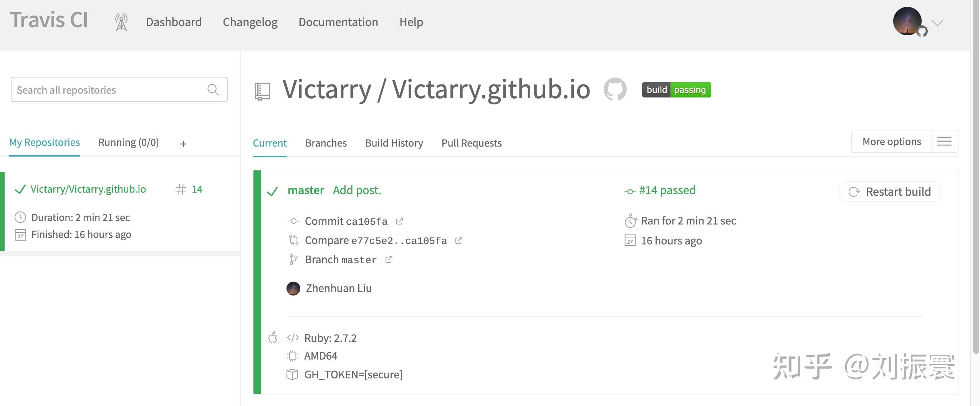This screenshot has height=406, width=980.
Task: Click the sidebar Finished calendar icon
Action: 20,234
